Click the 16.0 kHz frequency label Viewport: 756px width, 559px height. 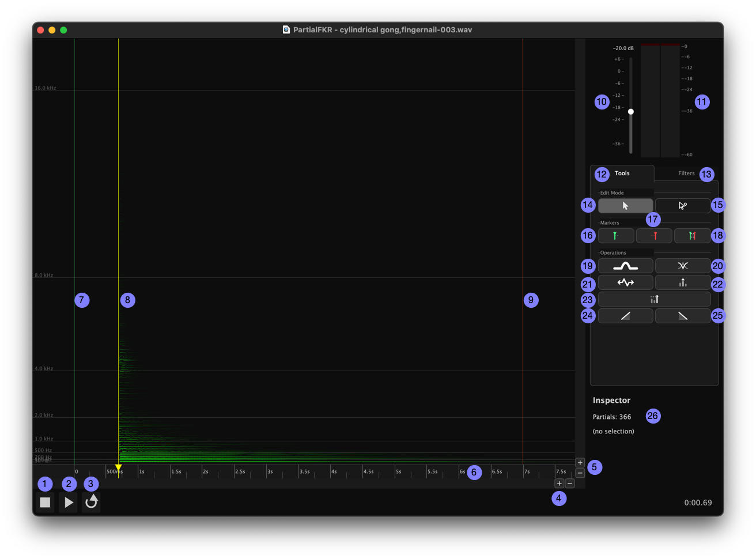click(x=46, y=88)
